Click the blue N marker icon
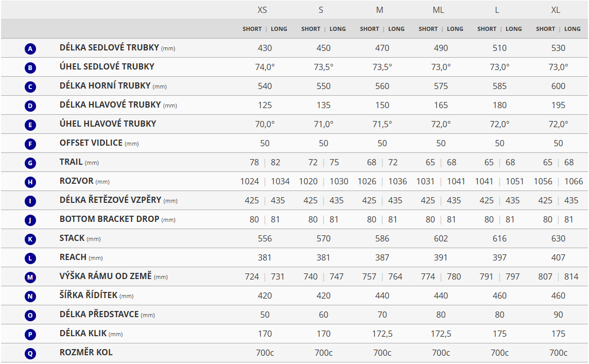Viewport: 589px width, 364px height. [30, 297]
